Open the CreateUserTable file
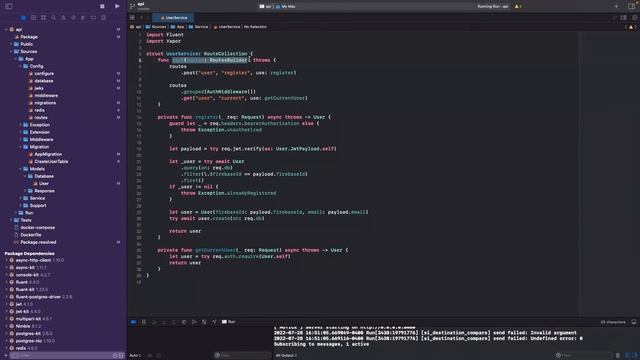 (x=51, y=162)
